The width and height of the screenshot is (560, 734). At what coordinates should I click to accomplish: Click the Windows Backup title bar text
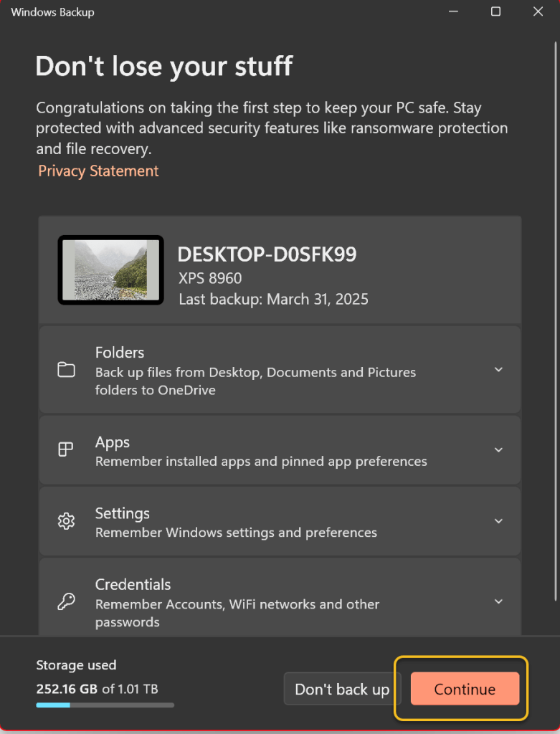52,12
